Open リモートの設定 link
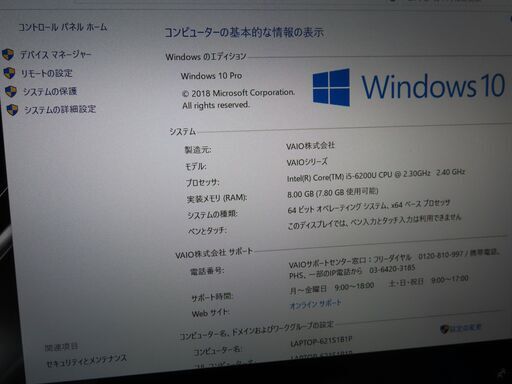This screenshot has width=512, height=384. coord(47,73)
